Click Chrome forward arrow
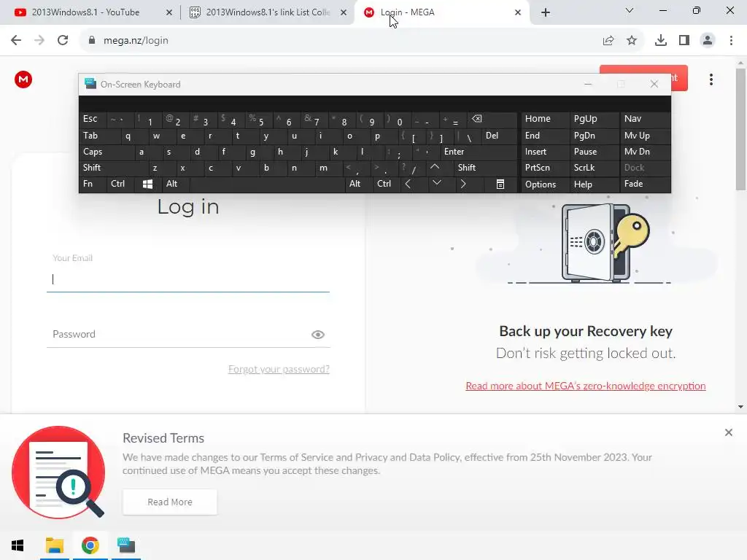The height and width of the screenshot is (560, 747). [39, 41]
